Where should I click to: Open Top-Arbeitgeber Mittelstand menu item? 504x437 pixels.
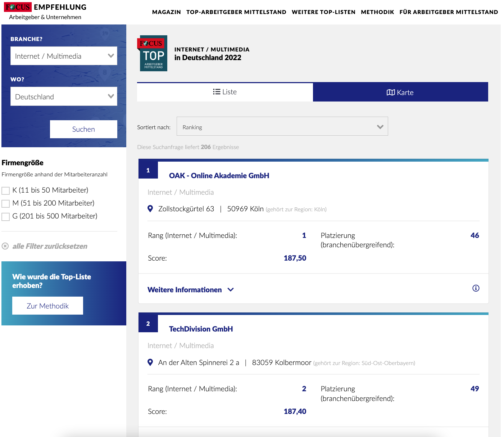[236, 12]
